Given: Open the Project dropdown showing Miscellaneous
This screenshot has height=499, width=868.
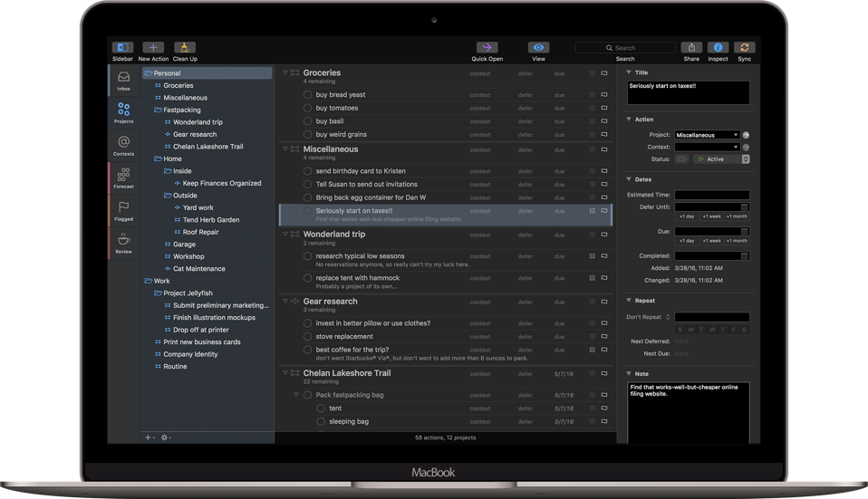Looking at the screenshot, I should point(707,135).
